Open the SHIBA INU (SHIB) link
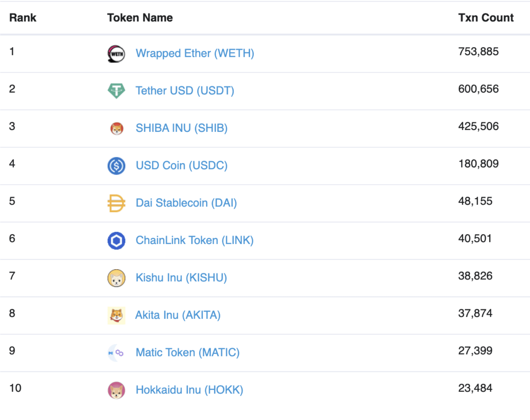This screenshot has width=530, height=420. click(x=182, y=128)
